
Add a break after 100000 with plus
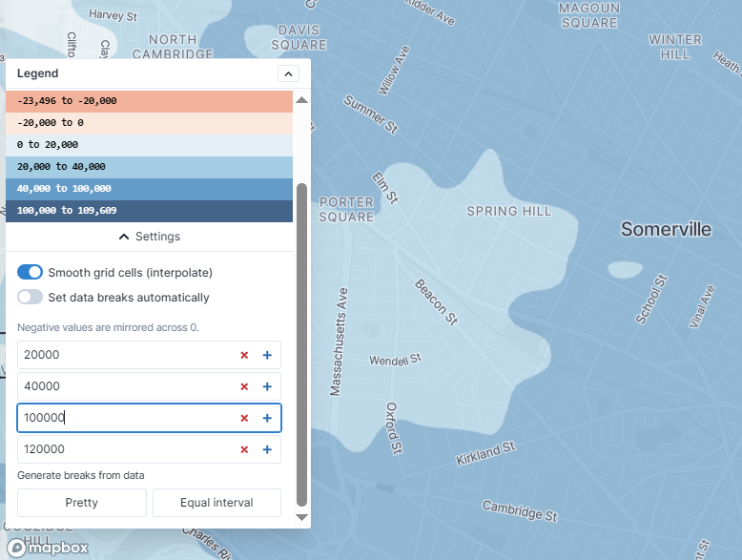(267, 418)
